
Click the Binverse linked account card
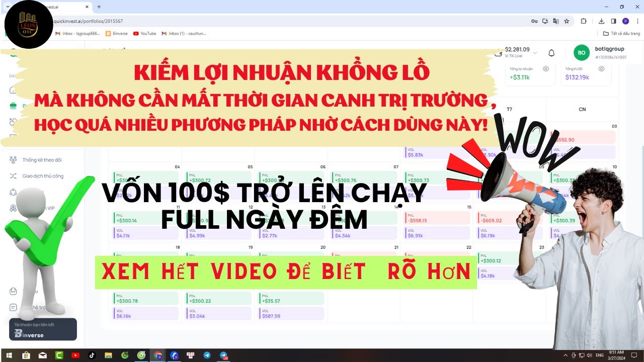pyautogui.click(x=43, y=330)
